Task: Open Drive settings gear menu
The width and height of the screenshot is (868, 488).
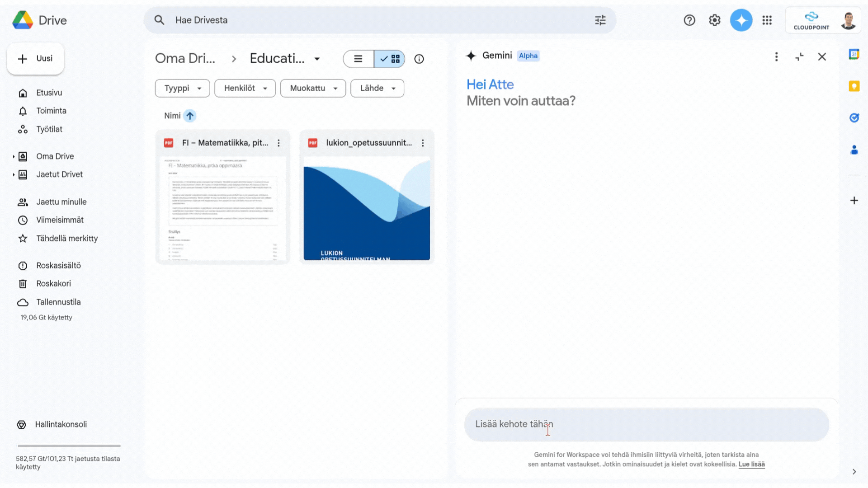Action: 715,20
